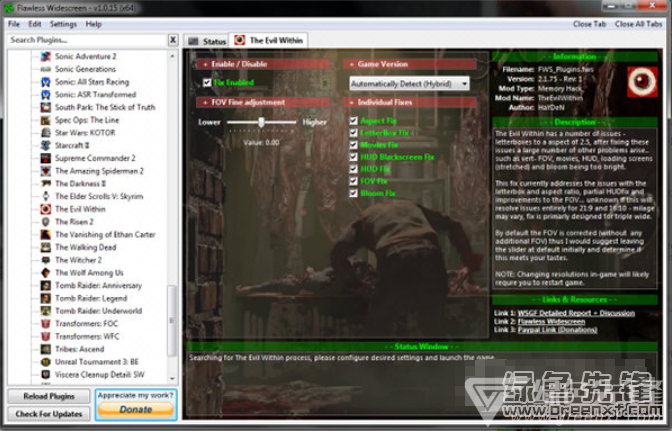
Task: Click the Donate button
Action: [x=136, y=410]
